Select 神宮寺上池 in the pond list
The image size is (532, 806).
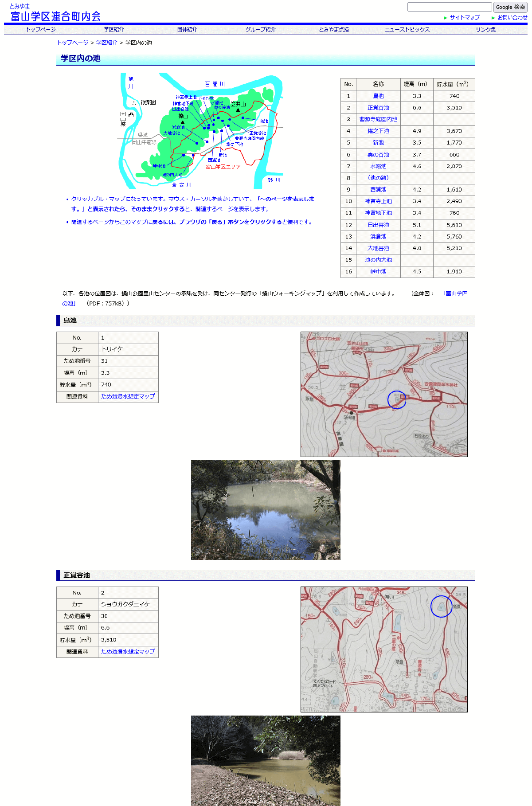(x=378, y=201)
